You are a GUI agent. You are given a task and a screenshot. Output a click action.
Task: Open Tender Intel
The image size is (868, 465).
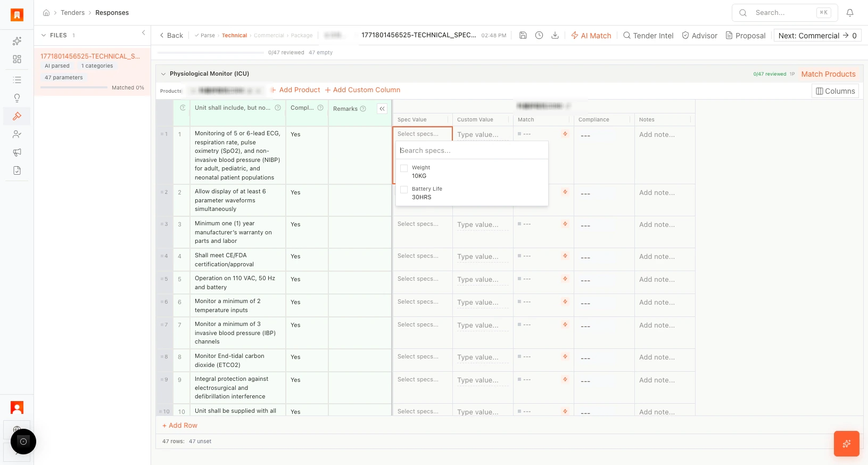point(648,36)
